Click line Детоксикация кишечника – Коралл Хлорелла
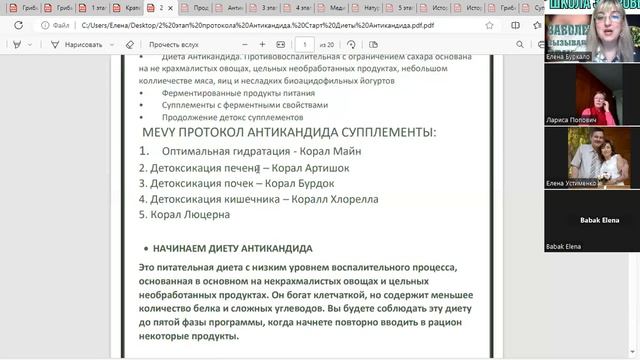 point(259,199)
